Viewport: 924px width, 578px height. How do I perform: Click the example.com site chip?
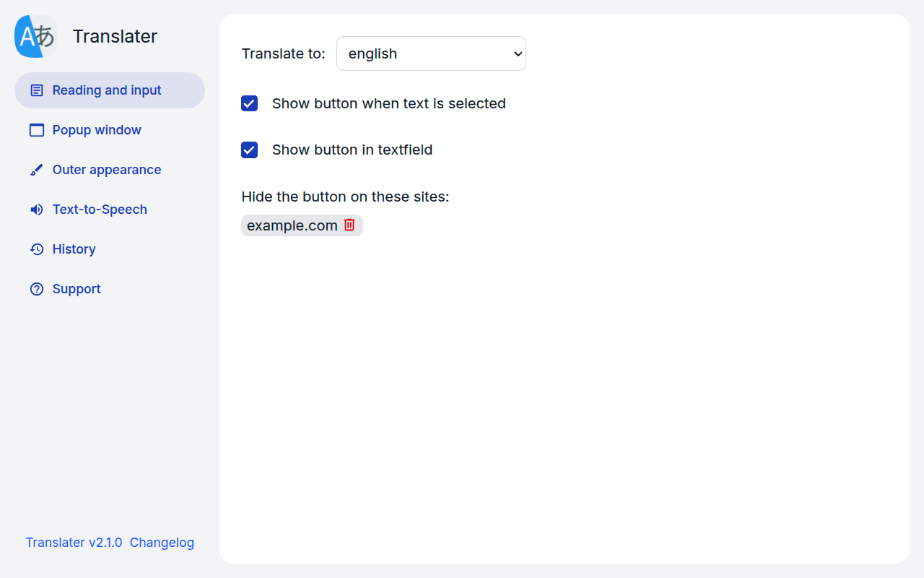coord(292,225)
